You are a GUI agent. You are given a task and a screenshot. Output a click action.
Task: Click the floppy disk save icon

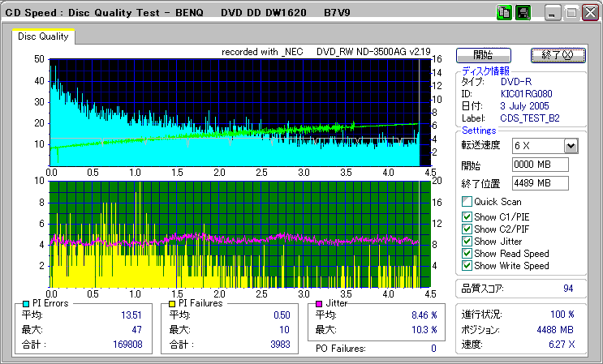coord(523,13)
